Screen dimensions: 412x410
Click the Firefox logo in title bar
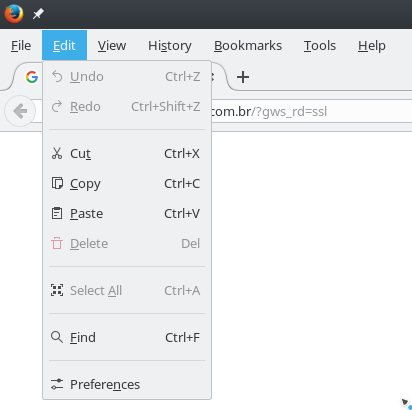pyautogui.click(x=14, y=14)
